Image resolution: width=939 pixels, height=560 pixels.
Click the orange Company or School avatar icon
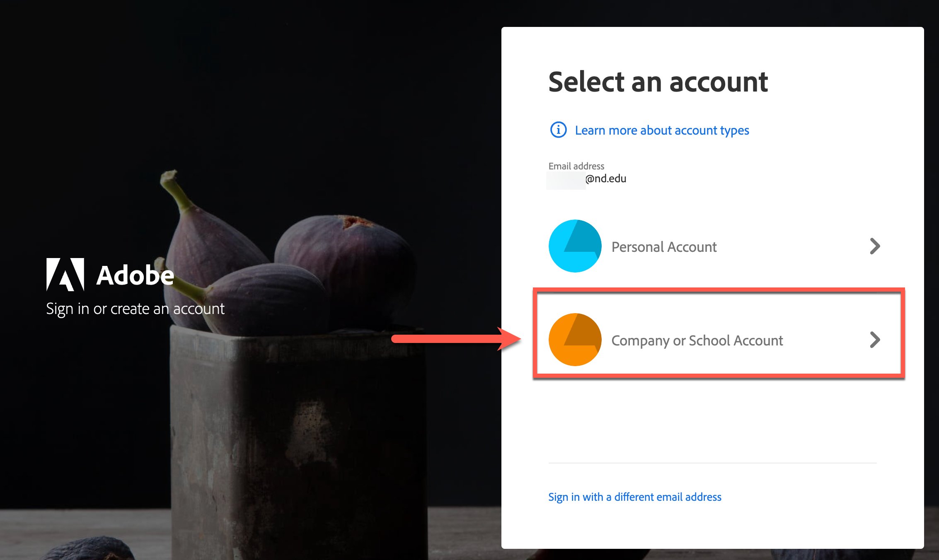pyautogui.click(x=575, y=340)
